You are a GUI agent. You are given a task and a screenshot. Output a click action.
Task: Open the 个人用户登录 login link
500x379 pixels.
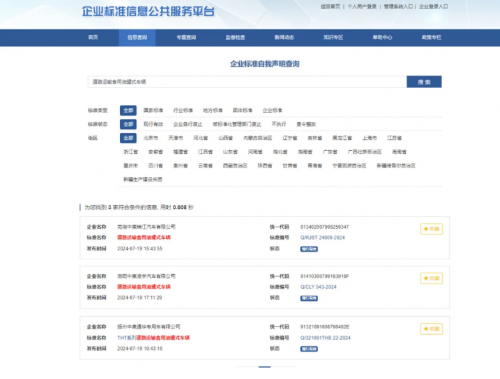[362, 6]
